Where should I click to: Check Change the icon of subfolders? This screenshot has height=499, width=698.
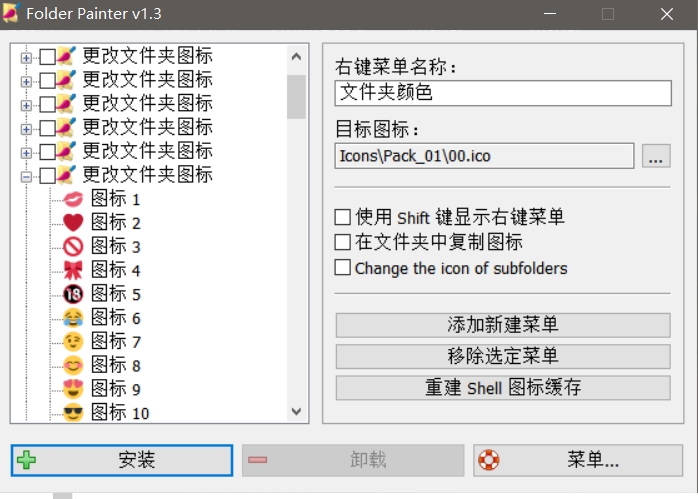click(342, 268)
